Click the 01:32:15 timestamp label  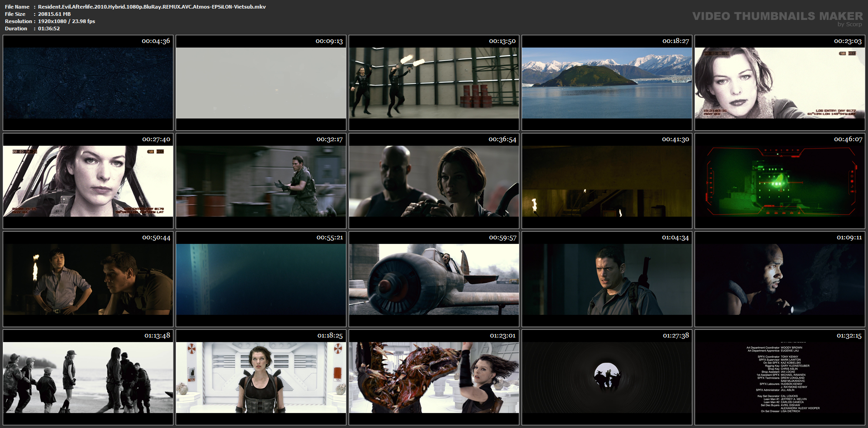(x=849, y=336)
